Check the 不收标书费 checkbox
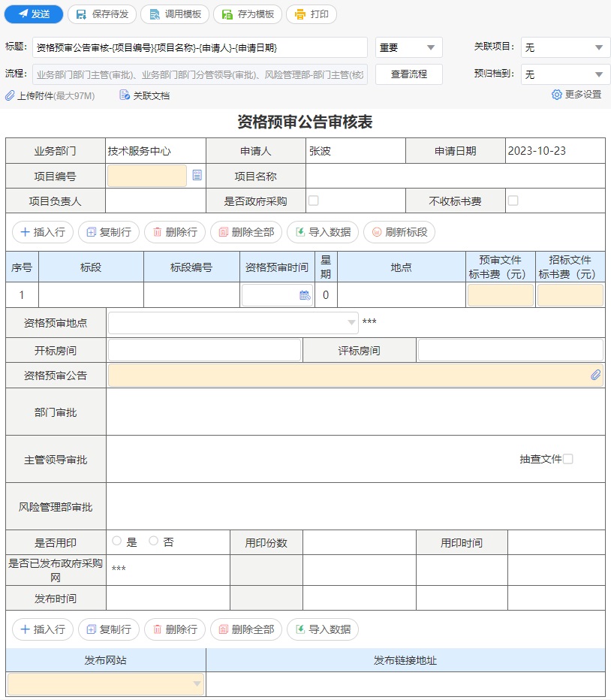 [x=513, y=201]
